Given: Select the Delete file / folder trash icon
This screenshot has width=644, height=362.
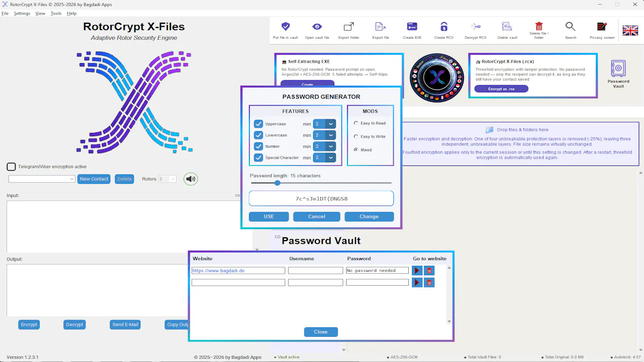Looking at the screenshot, I should point(539,26).
